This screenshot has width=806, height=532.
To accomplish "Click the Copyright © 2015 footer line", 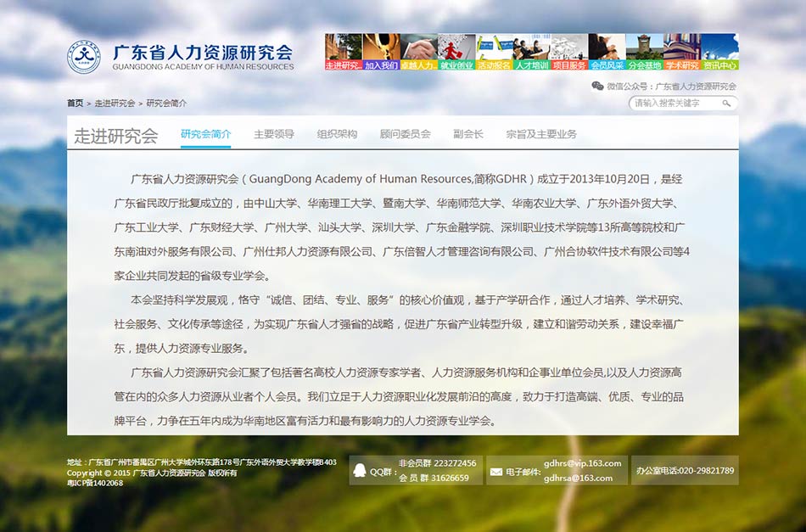I will point(152,473).
